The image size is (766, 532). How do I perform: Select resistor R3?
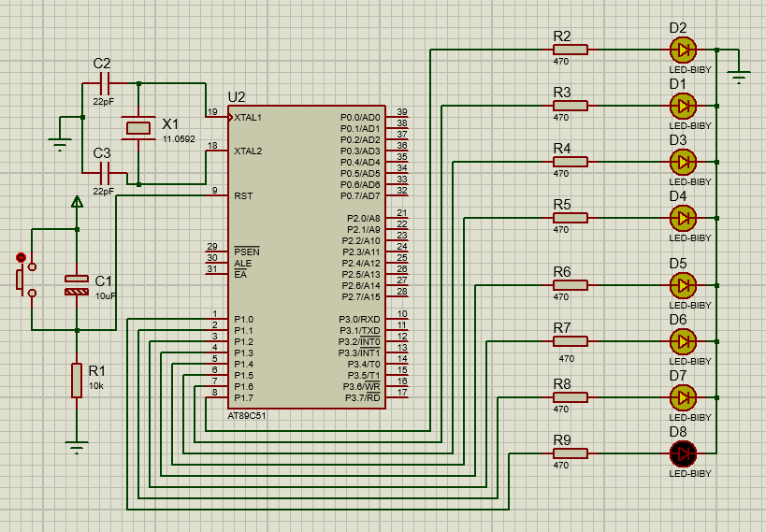(x=571, y=106)
